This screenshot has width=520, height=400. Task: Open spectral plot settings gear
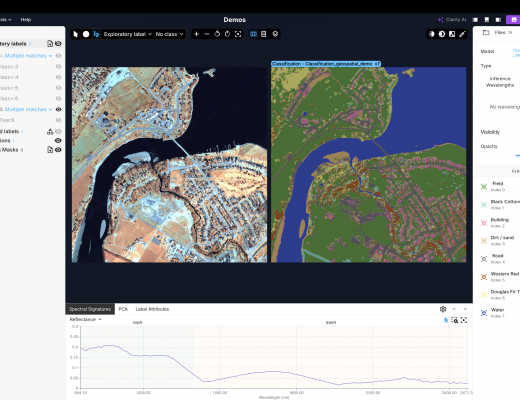(x=443, y=309)
